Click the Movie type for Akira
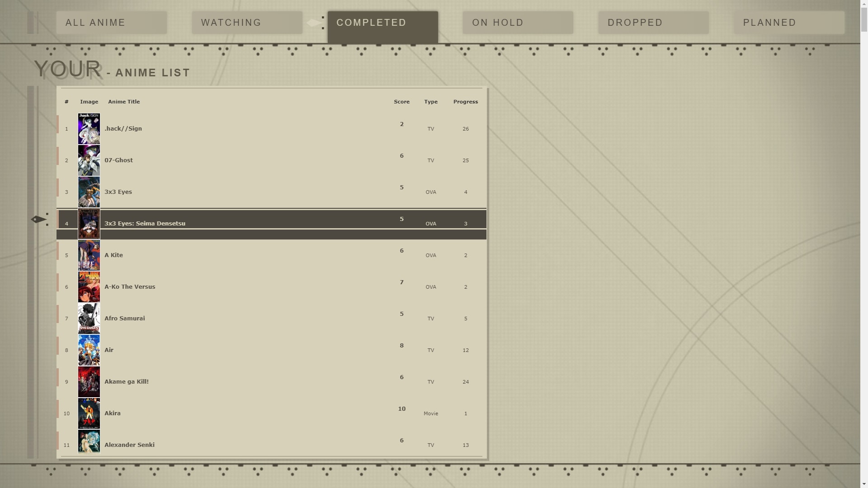 point(431,413)
